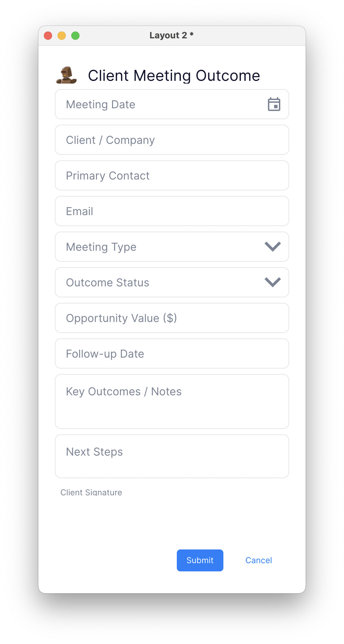Click into the Email input field
The width and height of the screenshot is (344, 644).
point(172,211)
